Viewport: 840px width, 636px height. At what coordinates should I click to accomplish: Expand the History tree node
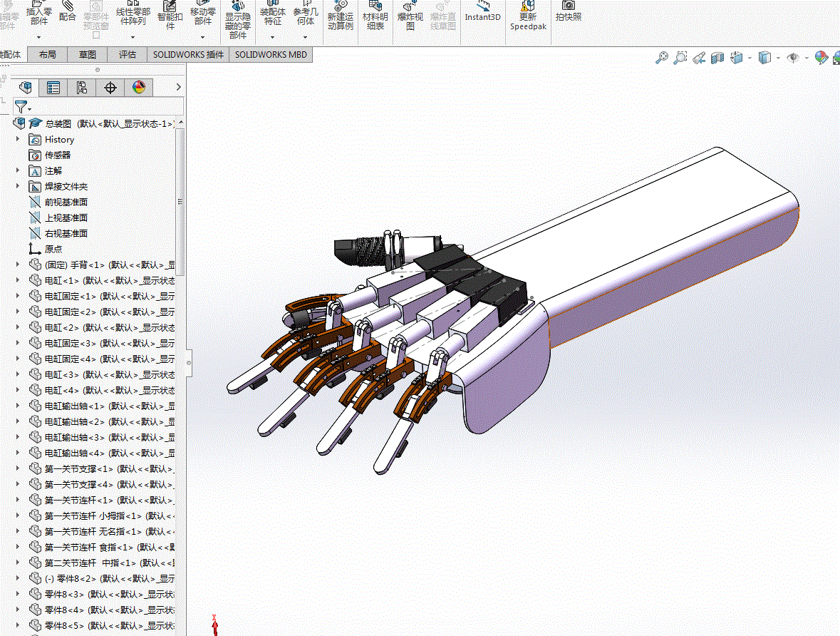point(18,140)
